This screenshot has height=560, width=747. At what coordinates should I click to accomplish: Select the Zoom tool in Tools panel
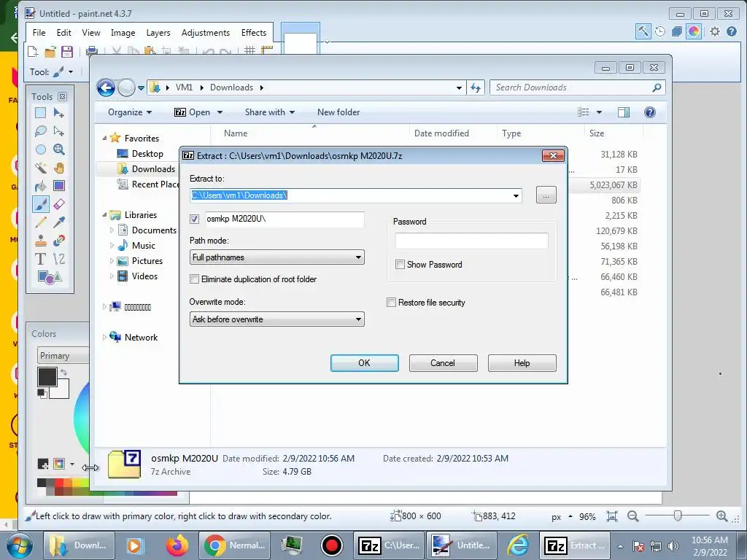[x=59, y=149]
